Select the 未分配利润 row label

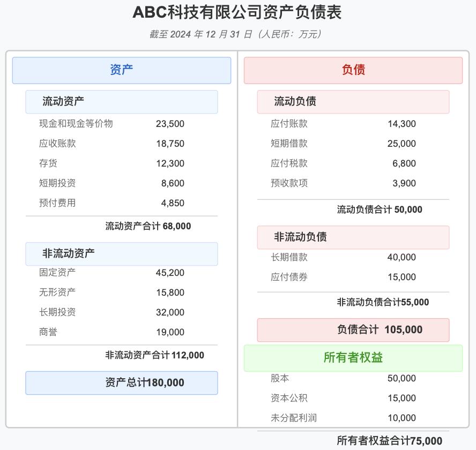tap(294, 418)
